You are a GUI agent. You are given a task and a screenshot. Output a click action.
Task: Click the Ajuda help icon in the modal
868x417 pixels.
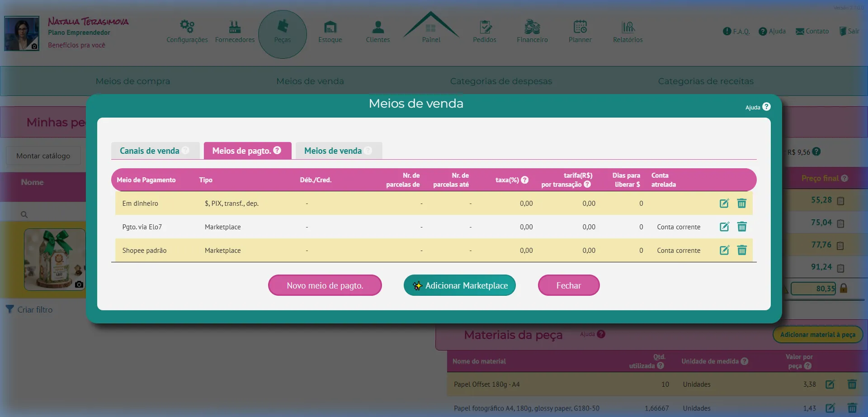[766, 106]
